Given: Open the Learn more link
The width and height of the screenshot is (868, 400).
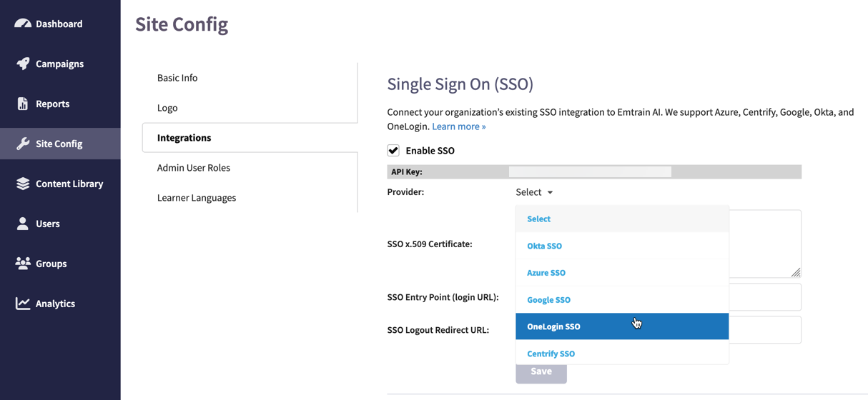Looking at the screenshot, I should pos(459,126).
